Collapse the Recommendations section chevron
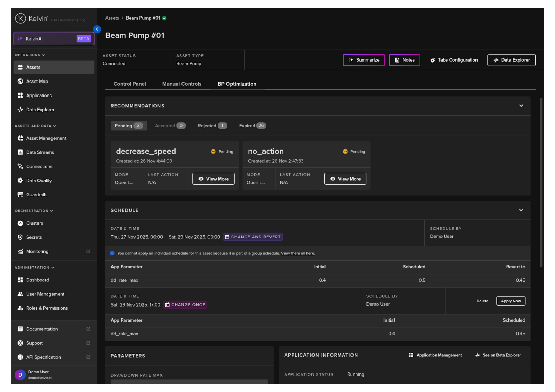This screenshot has width=555, height=392. pos(521,106)
